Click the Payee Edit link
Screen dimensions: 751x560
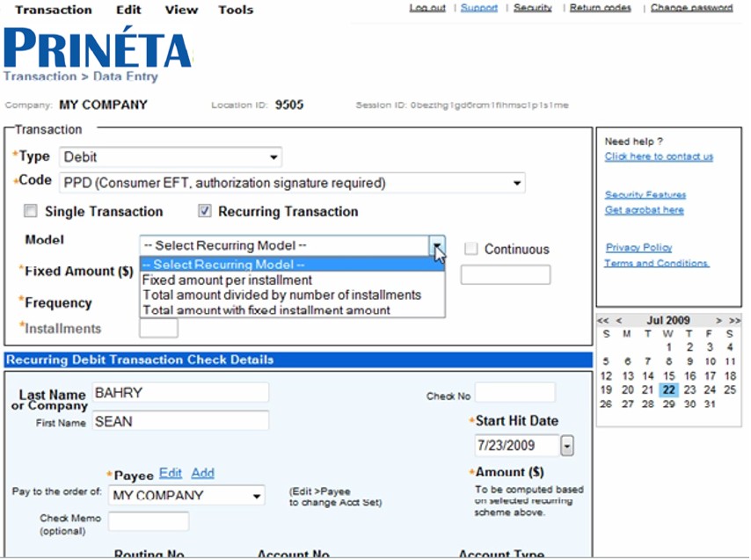(170, 473)
